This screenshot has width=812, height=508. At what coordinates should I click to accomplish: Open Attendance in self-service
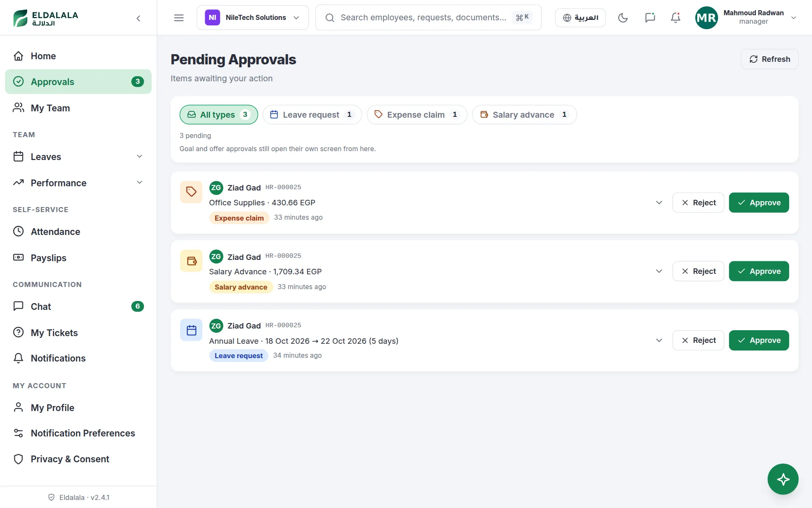tap(78, 232)
